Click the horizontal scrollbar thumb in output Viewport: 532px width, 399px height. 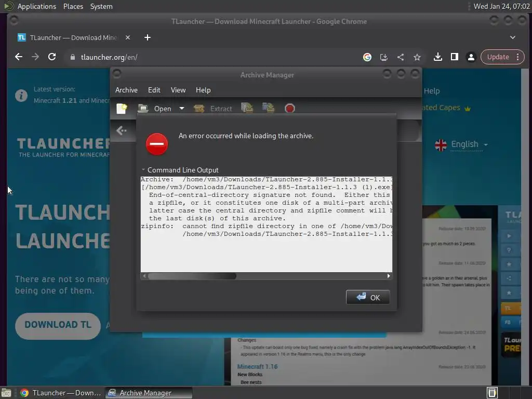[x=192, y=276]
